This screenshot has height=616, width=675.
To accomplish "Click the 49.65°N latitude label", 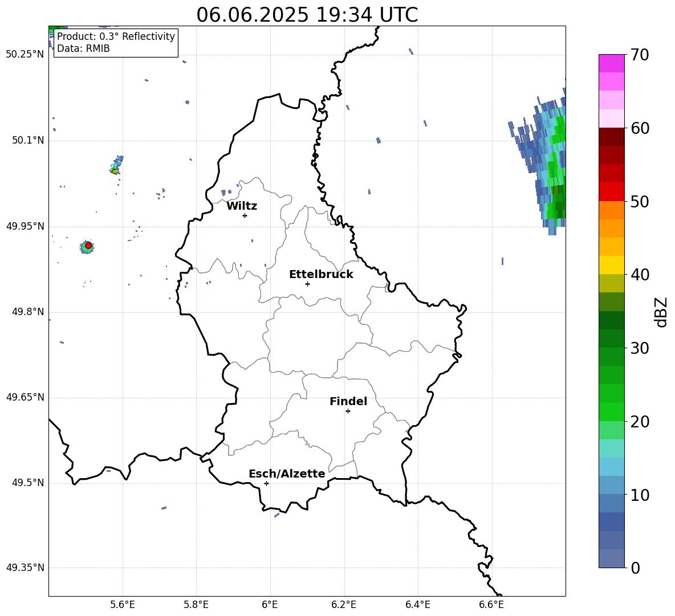I will [25, 397].
